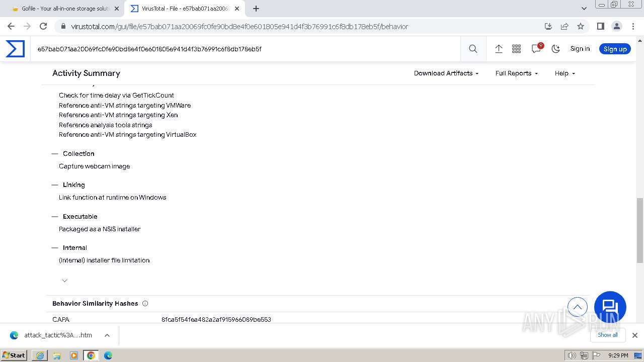Image resolution: width=644 pixels, height=362 pixels.
Task: Open Chrome three-dot menu
Action: pos(633,26)
